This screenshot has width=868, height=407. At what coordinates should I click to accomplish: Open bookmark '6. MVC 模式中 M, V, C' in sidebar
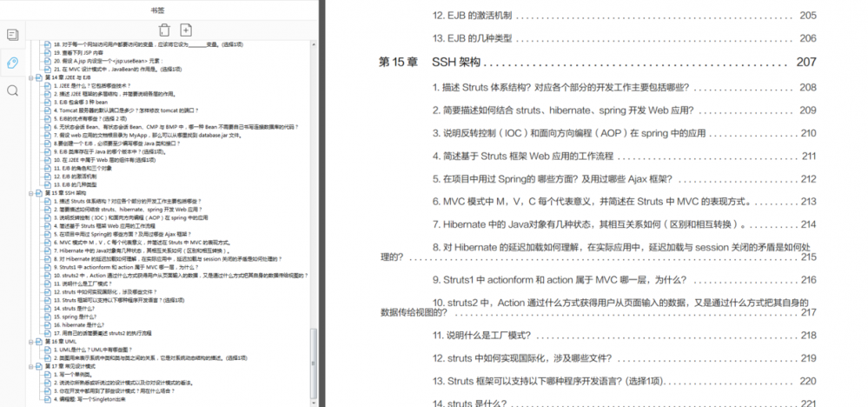[142, 243]
